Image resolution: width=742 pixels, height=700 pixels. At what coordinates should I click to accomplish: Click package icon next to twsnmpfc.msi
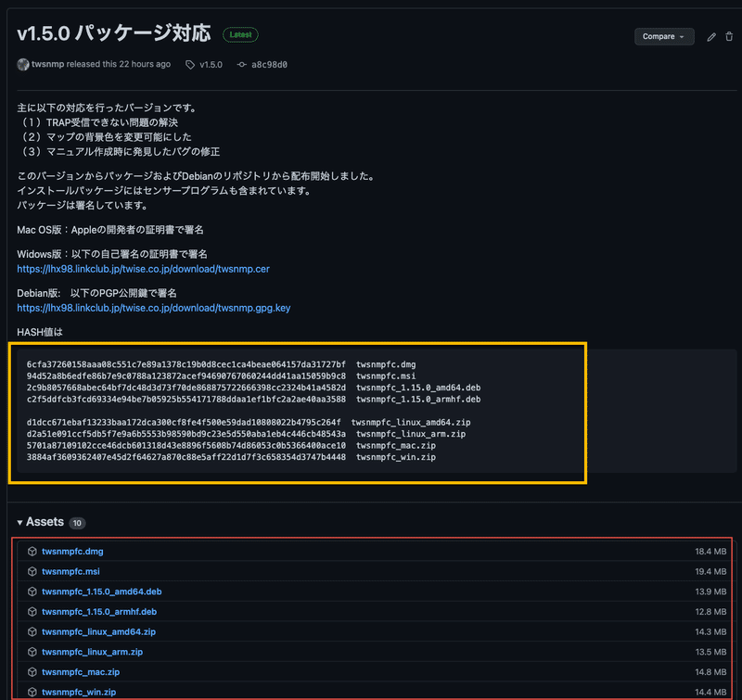32,571
